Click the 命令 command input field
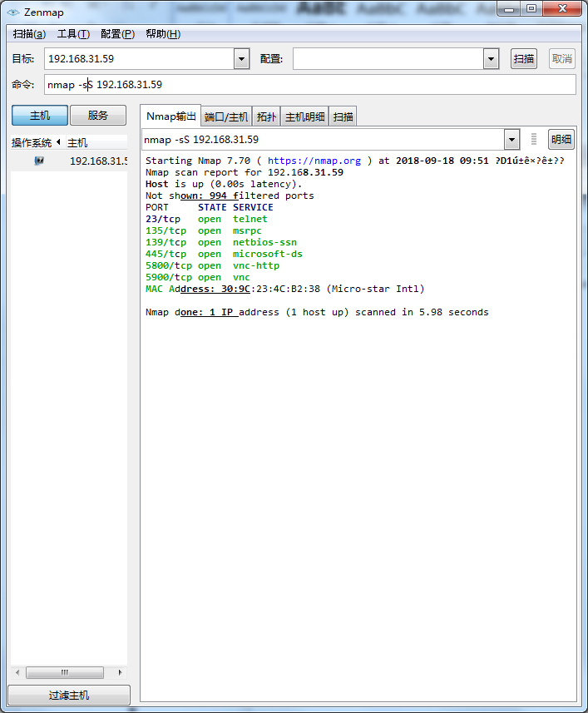 tap(310, 85)
